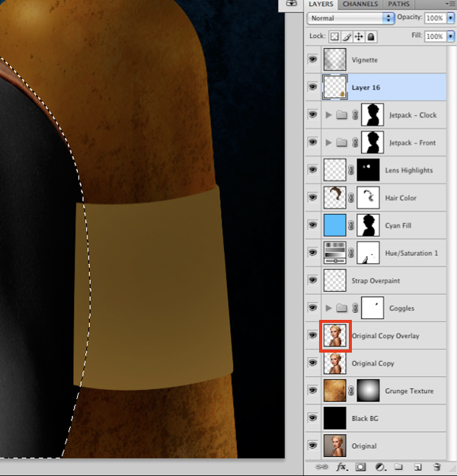The image size is (457, 476).
Task: Select the Lens Highlights black mask thumbnail
Action: click(368, 170)
